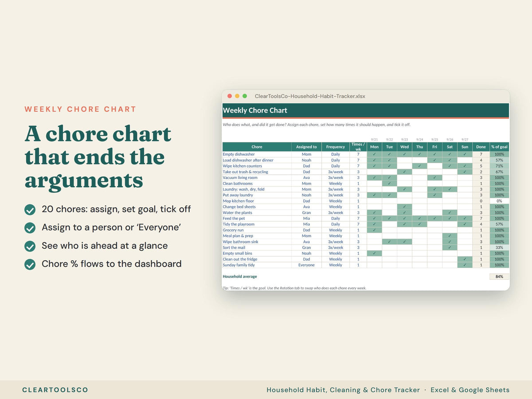Close the Household-Habit-Tracker spreadsheet window
532x399 pixels.
pos(230,96)
